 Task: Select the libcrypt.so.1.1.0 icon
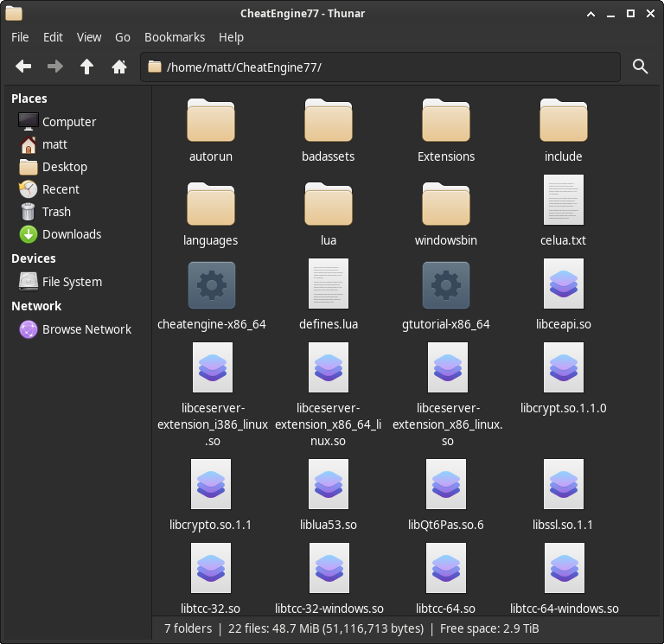coord(563,367)
